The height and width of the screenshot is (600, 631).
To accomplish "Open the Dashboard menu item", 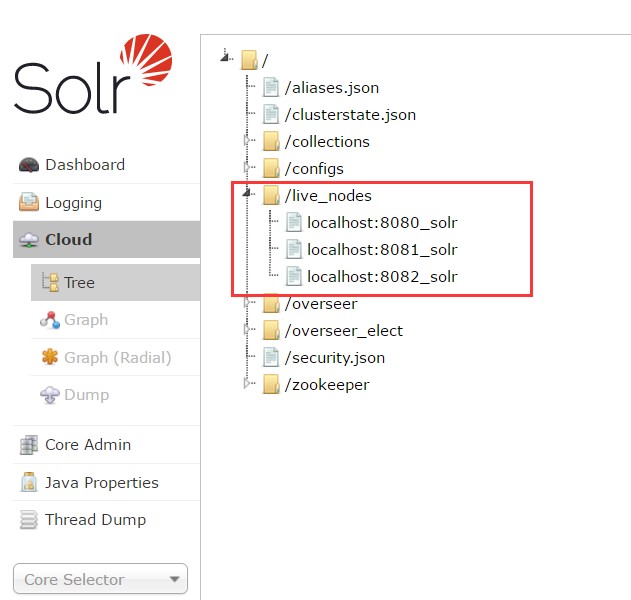I will pos(106,165).
